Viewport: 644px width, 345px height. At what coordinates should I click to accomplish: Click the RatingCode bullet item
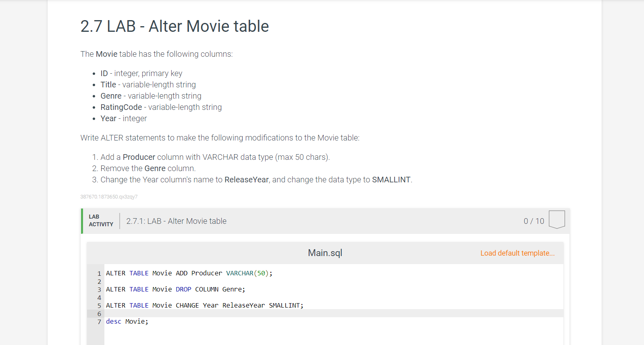point(161,107)
